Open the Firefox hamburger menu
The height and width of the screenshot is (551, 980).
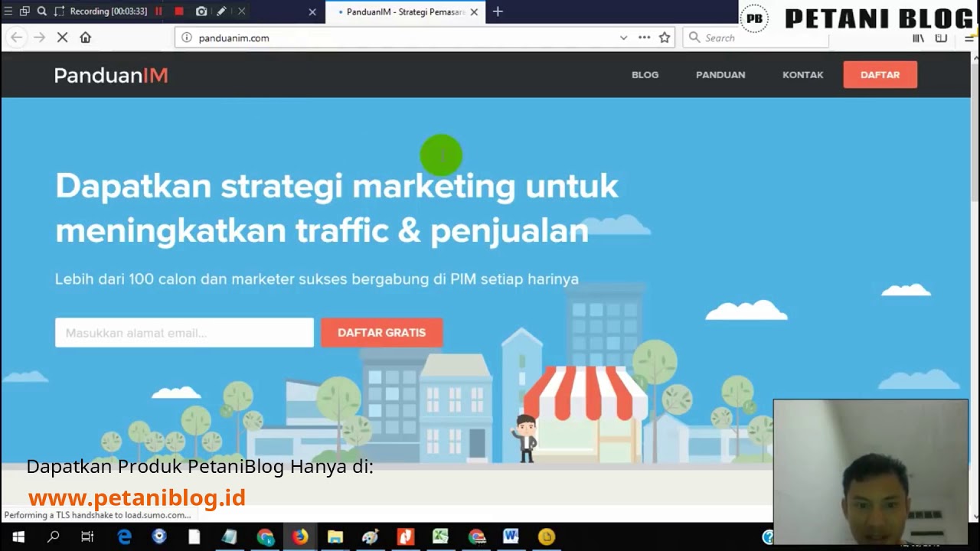968,37
